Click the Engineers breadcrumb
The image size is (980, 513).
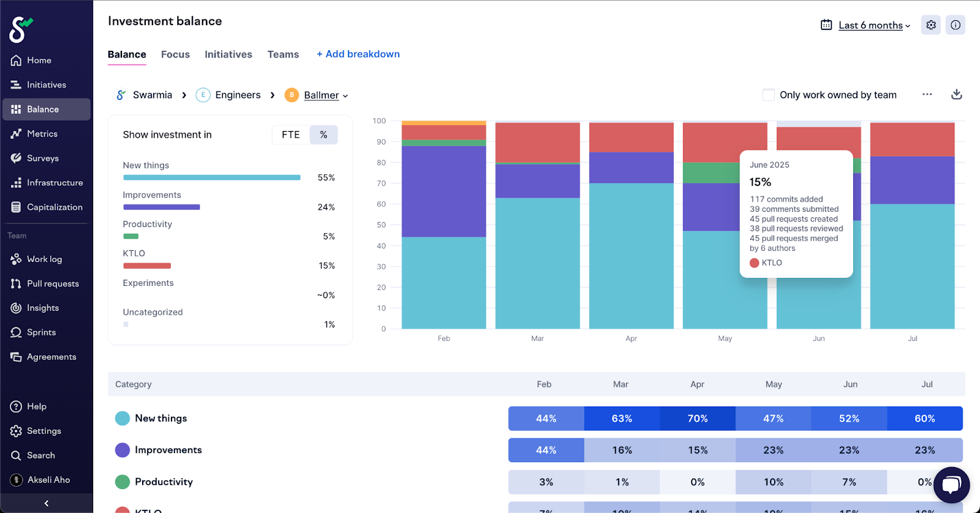click(237, 95)
